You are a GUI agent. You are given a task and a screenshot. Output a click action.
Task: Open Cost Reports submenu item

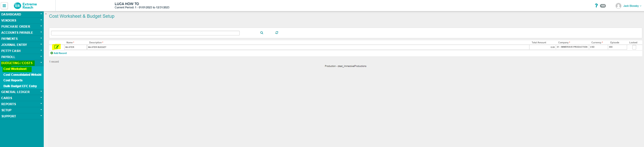[13, 80]
